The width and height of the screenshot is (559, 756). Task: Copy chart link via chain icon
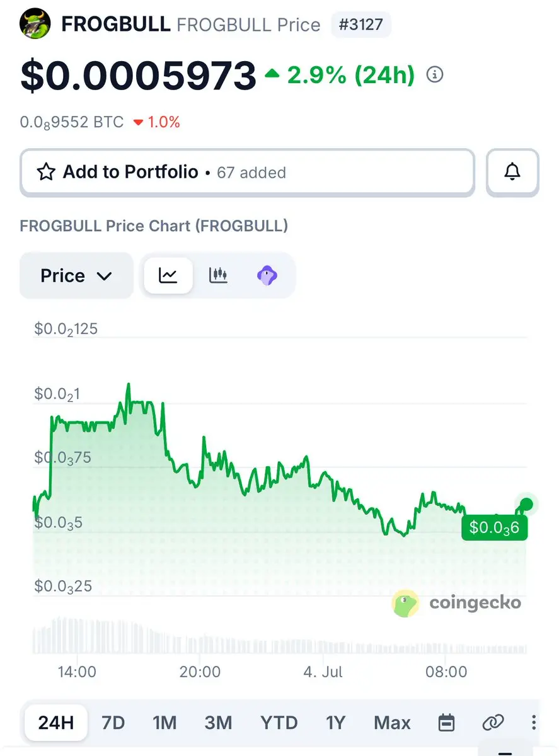click(493, 723)
